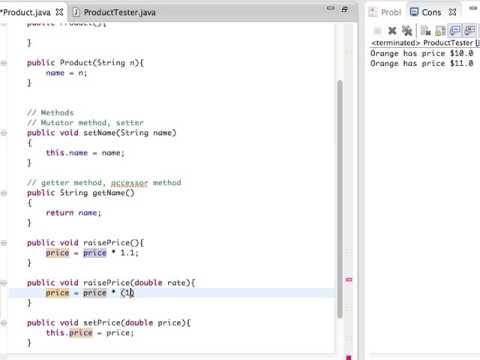Toggle the Scroll Lock icon in Console
This screenshot has height=360, width=480.
pos(440,31)
